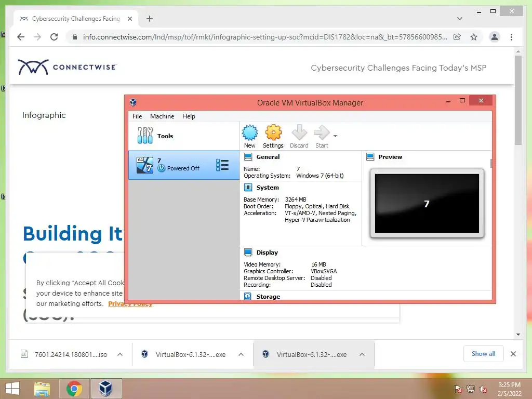
Task: Click the VM preview thumbnail
Action: [x=427, y=203]
